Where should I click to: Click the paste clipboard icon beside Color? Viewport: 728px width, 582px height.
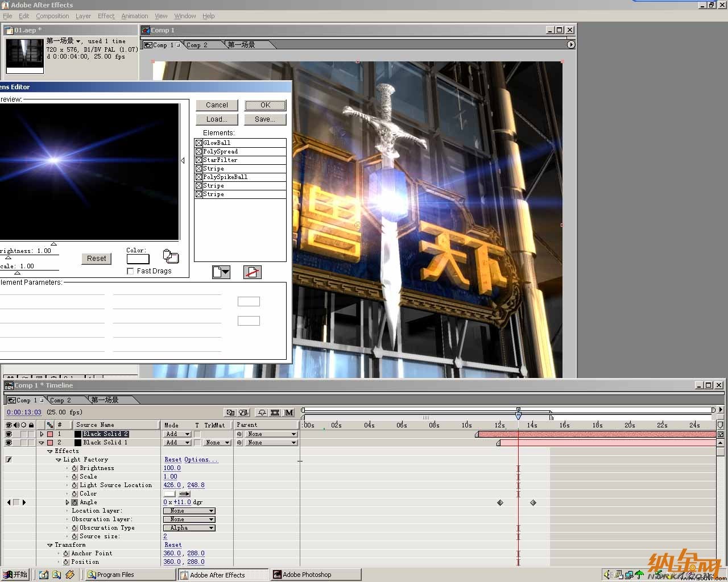171,256
